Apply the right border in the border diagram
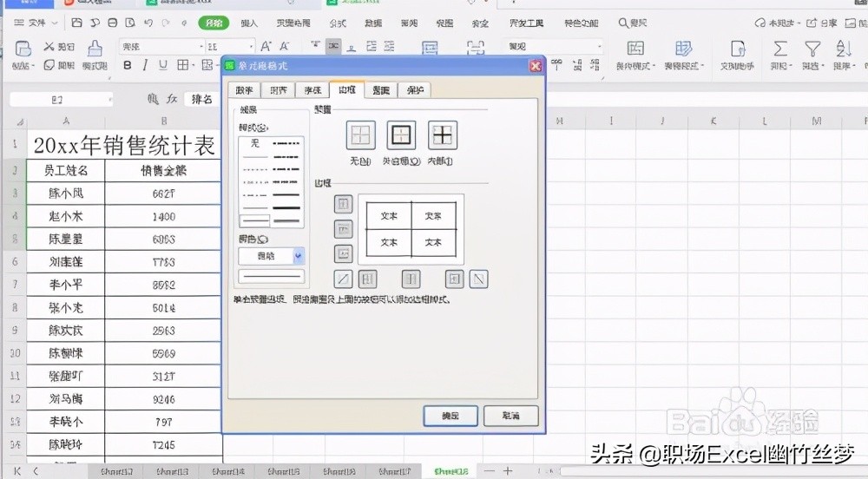868x479 pixels. (x=454, y=279)
